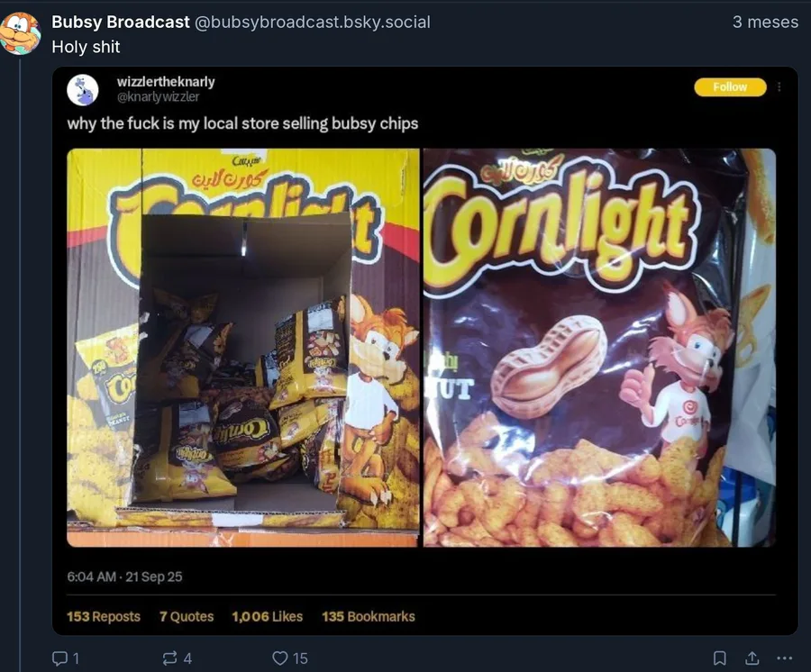Viewport: 811px width, 672px height.
Task: Click the reply speech bubble icon
Action: (59, 658)
